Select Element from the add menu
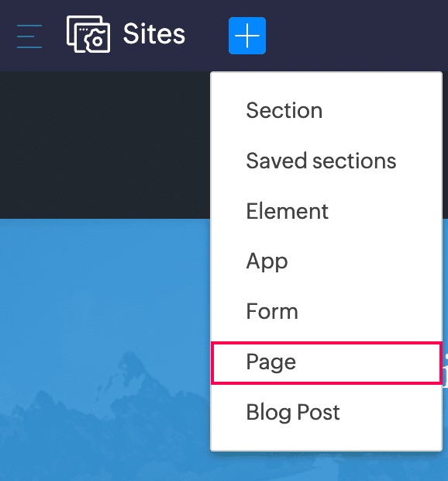The height and width of the screenshot is (481, 448). pyautogui.click(x=326, y=211)
